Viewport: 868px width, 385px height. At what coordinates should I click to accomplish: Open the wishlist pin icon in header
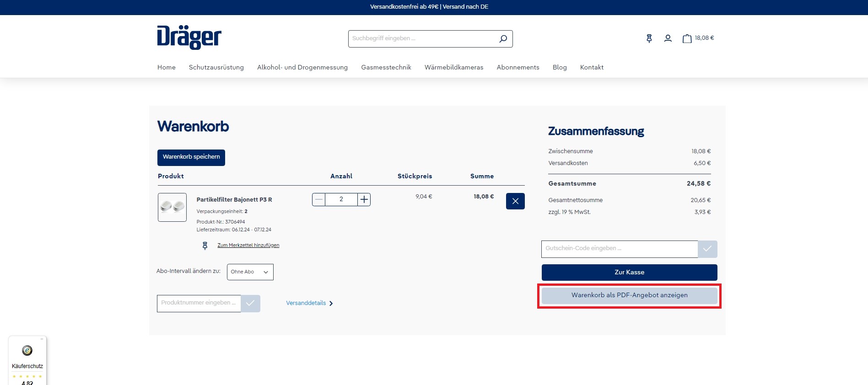[649, 38]
